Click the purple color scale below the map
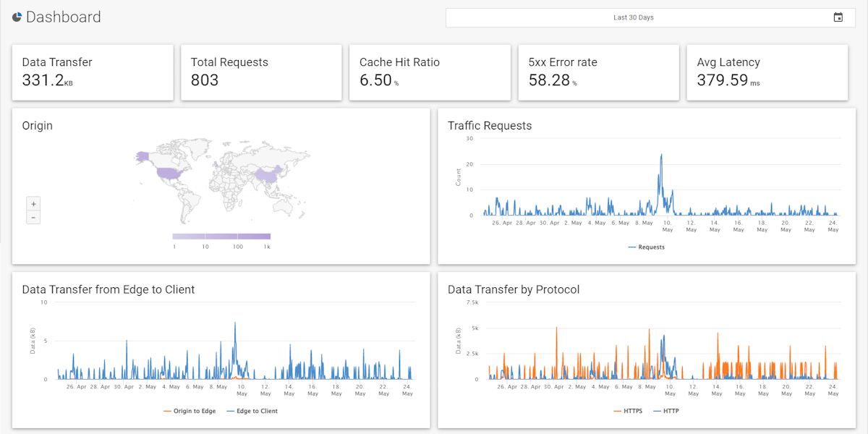This screenshot has width=868, height=434. point(221,236)
